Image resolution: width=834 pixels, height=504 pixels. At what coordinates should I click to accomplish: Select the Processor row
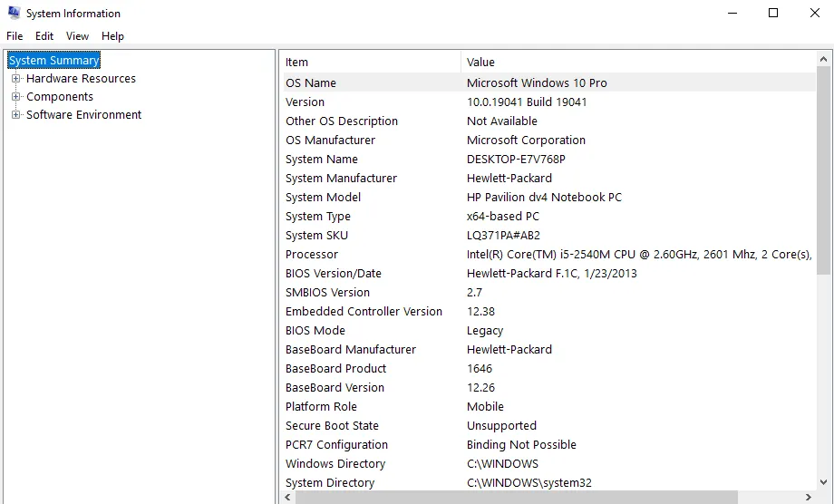312,255
